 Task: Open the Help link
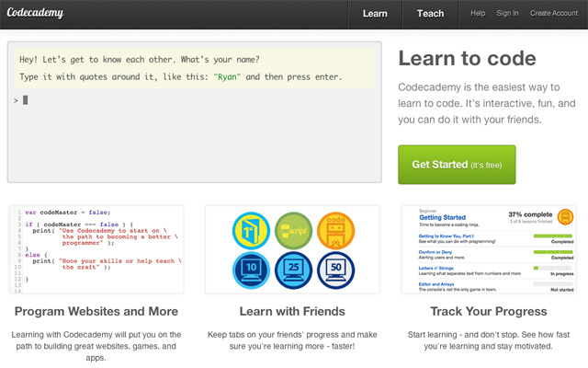pyautogui.click(x=478, y=14)
